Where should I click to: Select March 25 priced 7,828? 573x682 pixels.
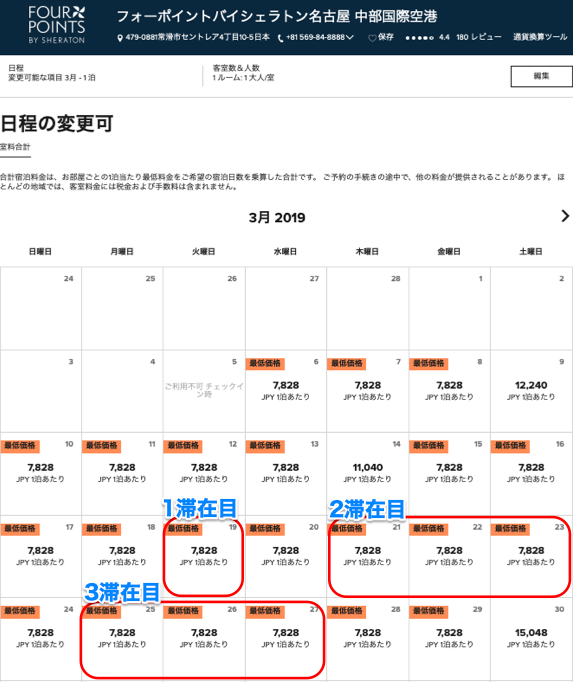coord(122,639)
